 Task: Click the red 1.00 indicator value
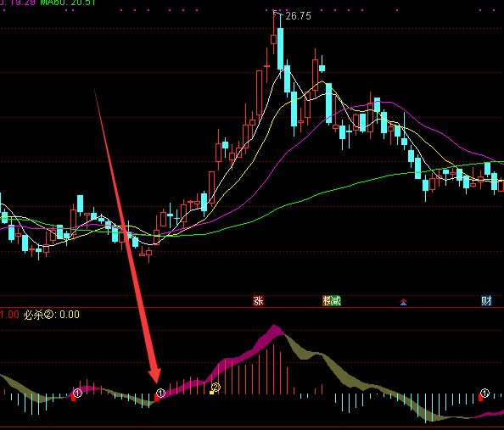click(x=9, y=315)
